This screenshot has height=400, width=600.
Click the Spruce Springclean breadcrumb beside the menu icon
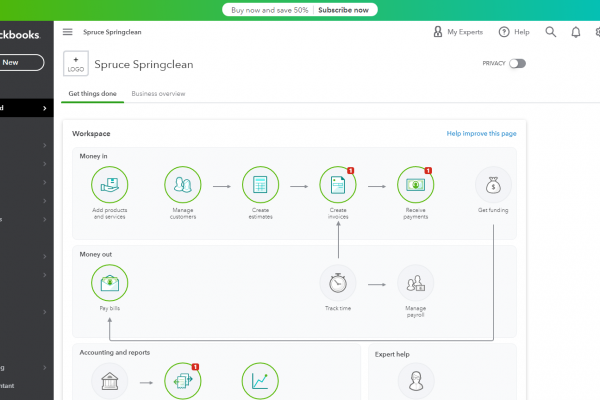click(x=112, y=32)
